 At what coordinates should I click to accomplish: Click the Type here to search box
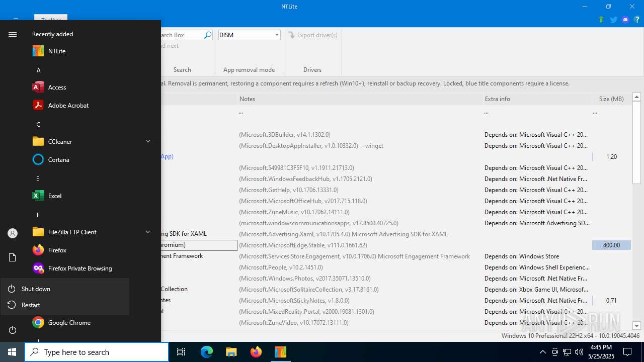click(x=97, y=352)
